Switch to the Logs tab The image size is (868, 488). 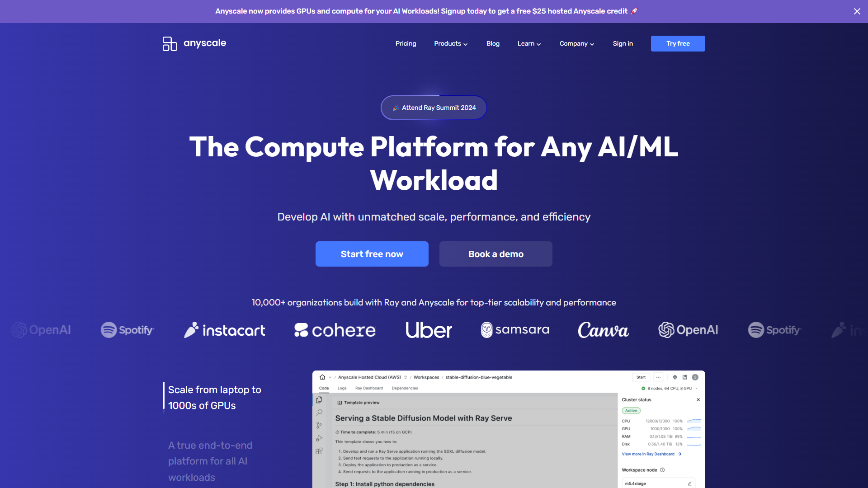click(x=342, y=388)
